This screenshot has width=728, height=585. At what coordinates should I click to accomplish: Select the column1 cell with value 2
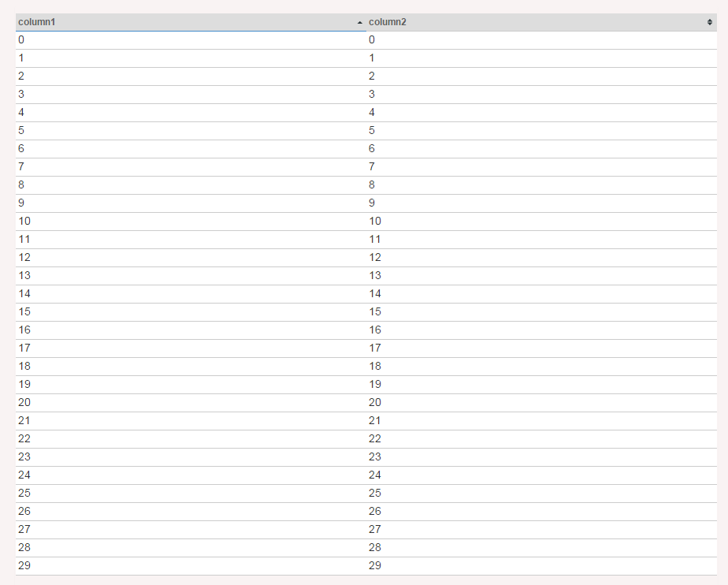click(191, 76)
